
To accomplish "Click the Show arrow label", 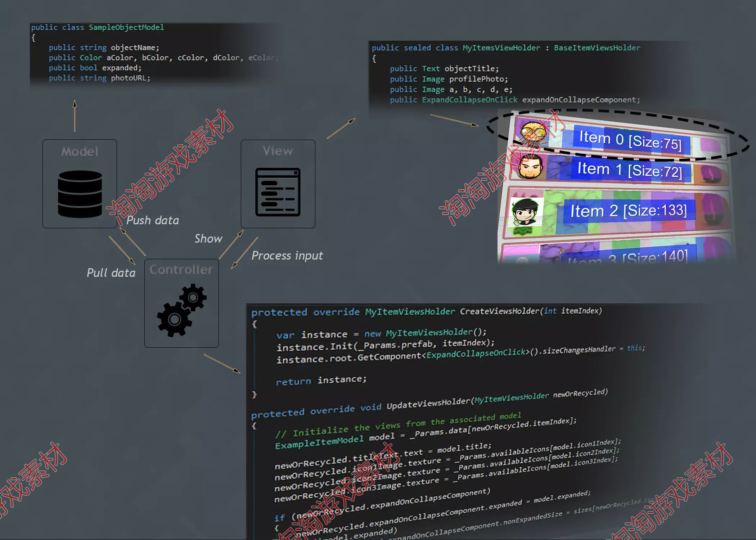I will (208, 239).
